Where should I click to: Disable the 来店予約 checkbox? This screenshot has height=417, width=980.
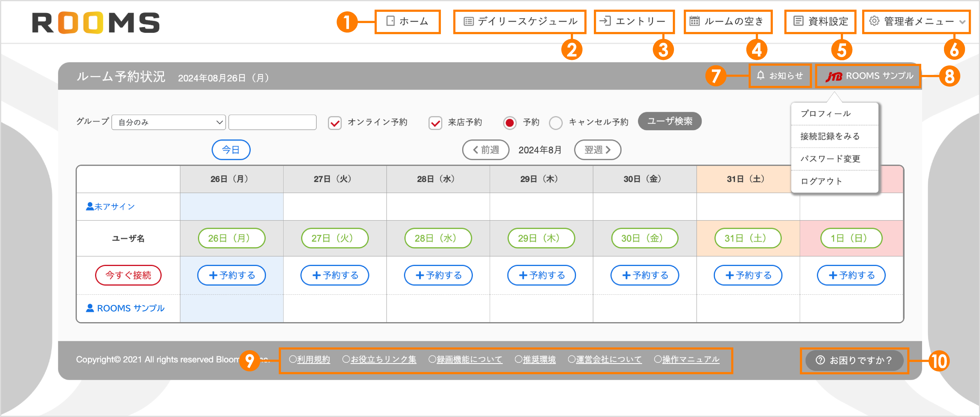[435, 122]
